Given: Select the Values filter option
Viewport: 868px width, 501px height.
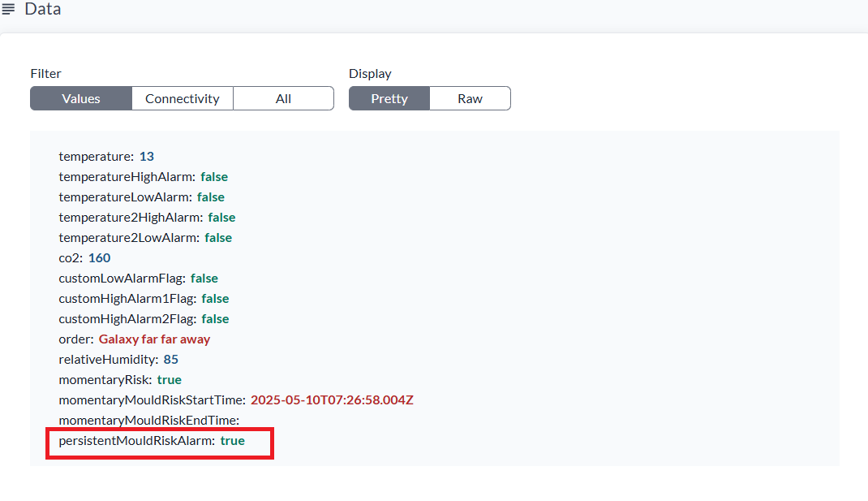Looking at the screenshot, I should 81,98.
